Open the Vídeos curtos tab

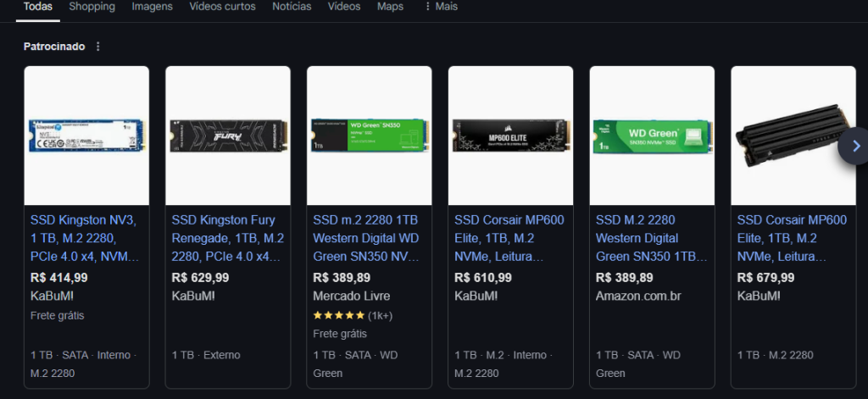click(x=223, y=7)
